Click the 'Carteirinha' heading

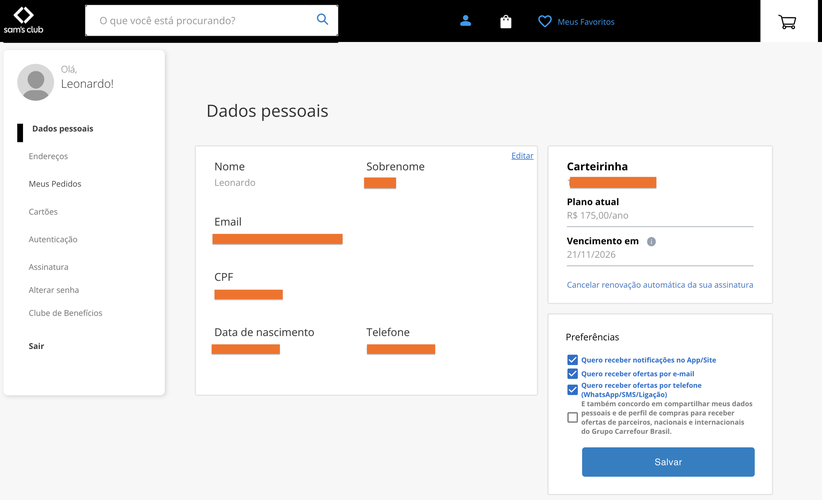pyautogui.click(x=597, y=167)
